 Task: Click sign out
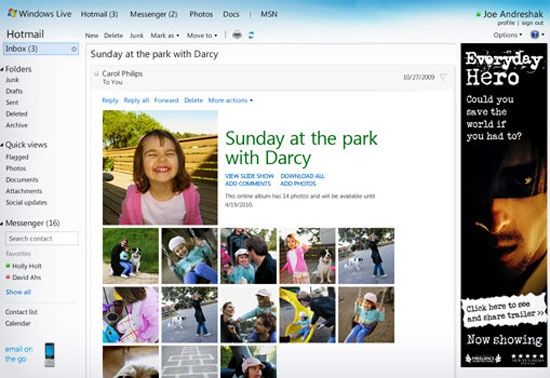click(x=532, y=23)
